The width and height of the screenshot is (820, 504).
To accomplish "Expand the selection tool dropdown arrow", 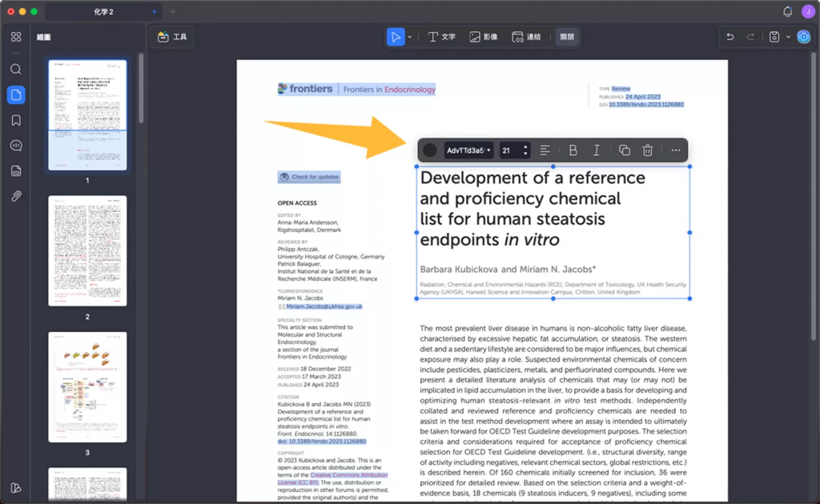I will (x=409, y=37).
